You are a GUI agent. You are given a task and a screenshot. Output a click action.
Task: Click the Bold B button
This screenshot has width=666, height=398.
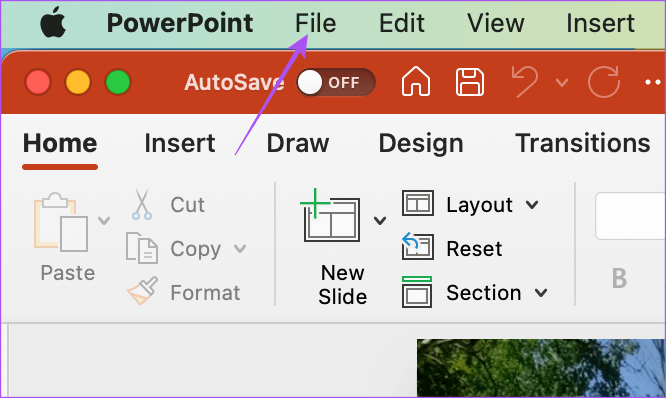coord(619,278)
